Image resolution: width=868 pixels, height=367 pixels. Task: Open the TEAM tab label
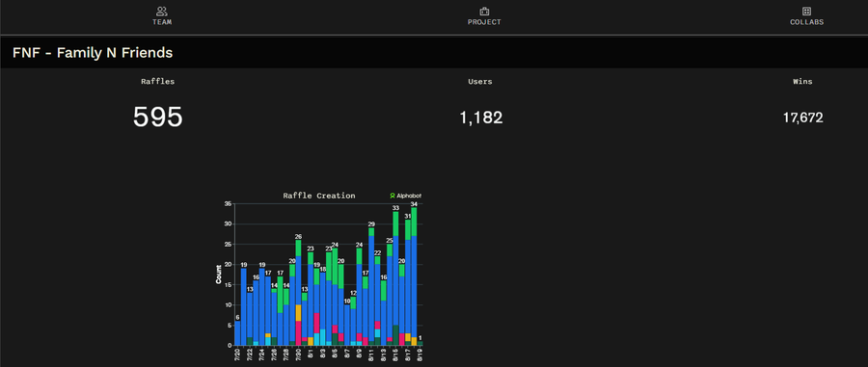pos(162,23)
